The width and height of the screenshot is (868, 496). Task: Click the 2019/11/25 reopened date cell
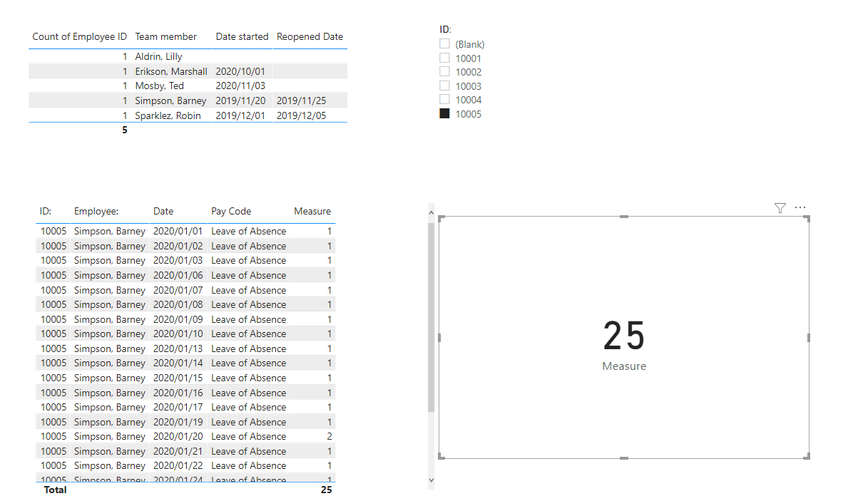pos(302,100)
